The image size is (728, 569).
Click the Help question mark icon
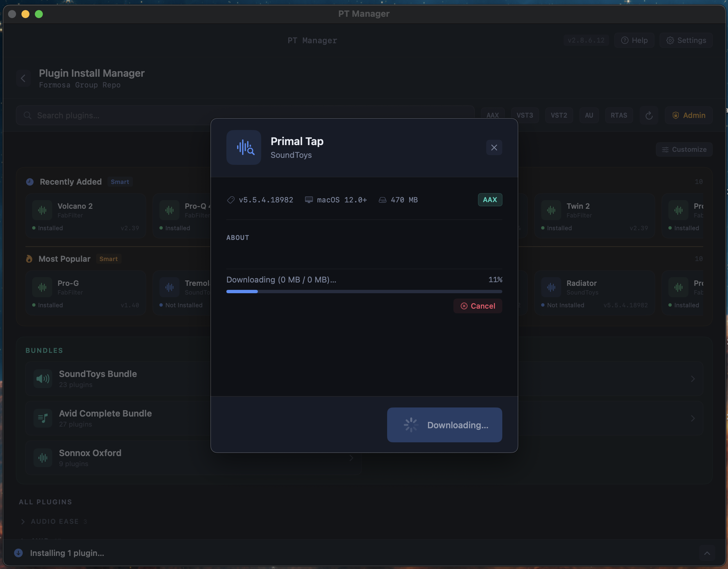click(x=625, y=40)
